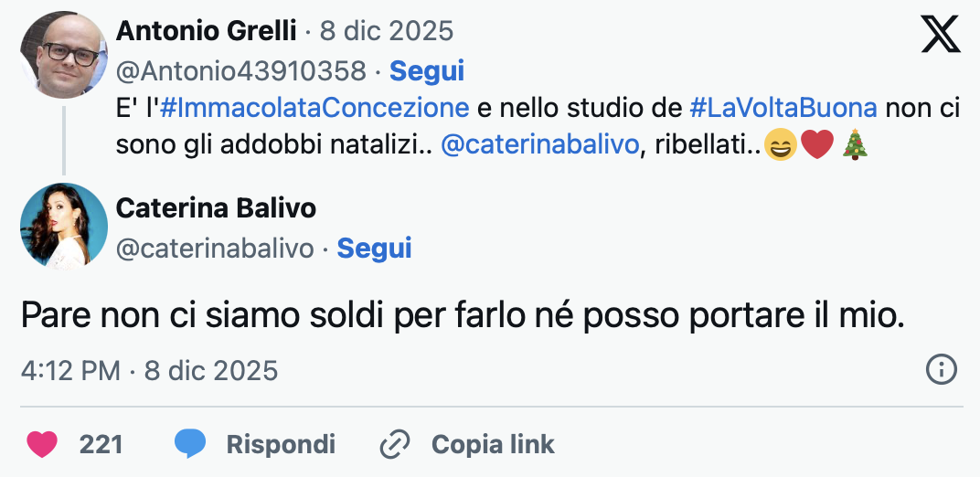Follow Caterina Balivo with Segui

(374, 248)
